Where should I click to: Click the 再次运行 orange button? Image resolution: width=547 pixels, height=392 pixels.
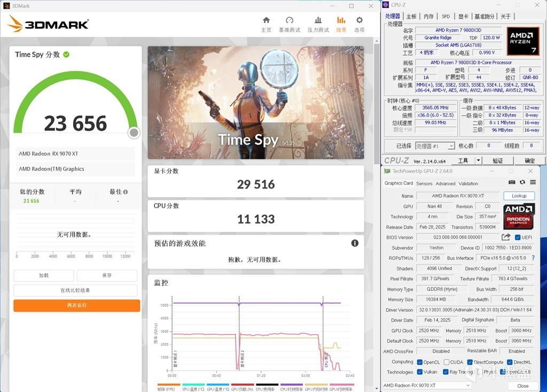tap(77, 305)
